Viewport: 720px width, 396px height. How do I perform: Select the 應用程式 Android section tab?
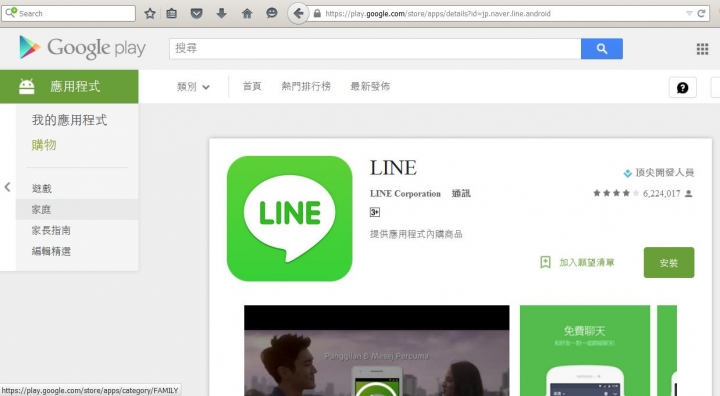(x=69, y=86)
